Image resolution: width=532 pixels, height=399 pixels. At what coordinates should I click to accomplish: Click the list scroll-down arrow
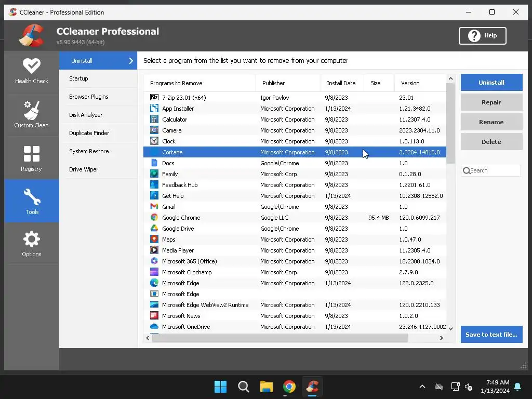(x=450, y=328)
